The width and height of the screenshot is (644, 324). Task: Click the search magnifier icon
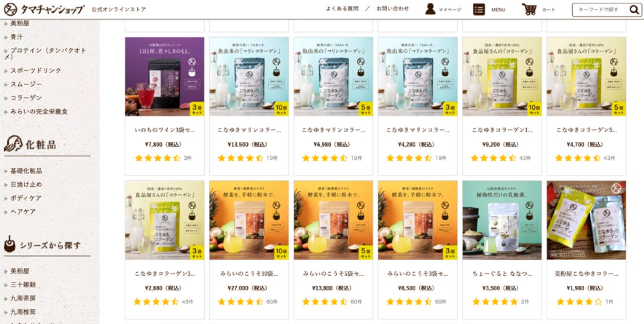[634, 10]
